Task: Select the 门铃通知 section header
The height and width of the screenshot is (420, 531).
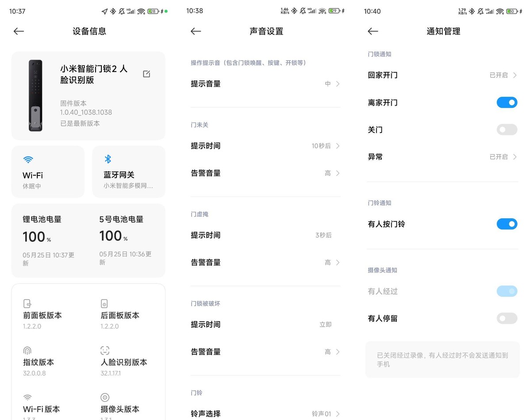Action: 380,203
